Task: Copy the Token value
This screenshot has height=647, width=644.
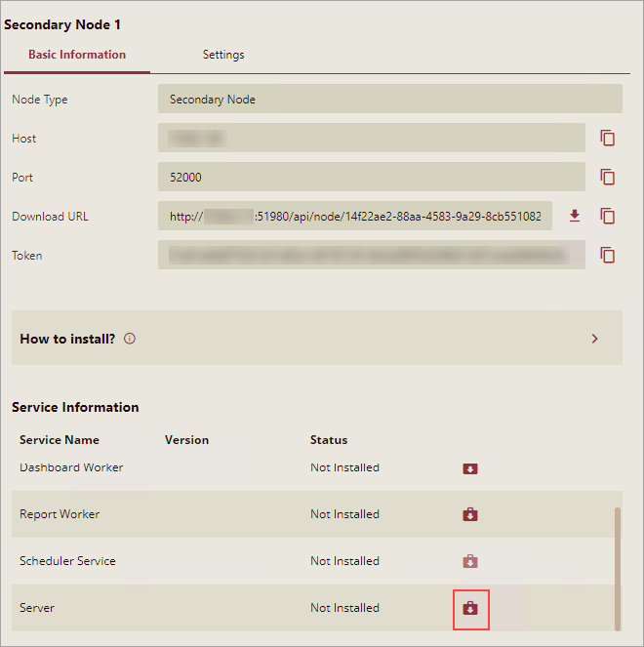Action: (607, 255)
